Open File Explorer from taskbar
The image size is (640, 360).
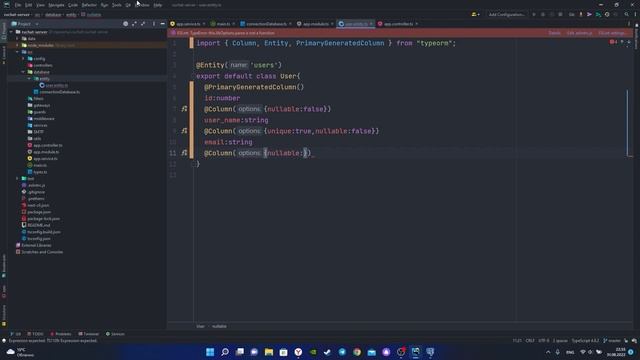[269, 352]
